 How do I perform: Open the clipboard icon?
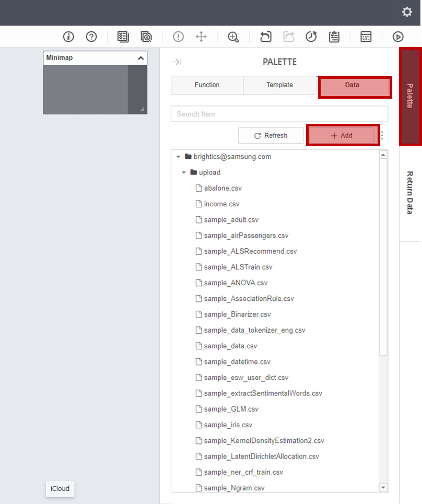click(x=334, y=37)
